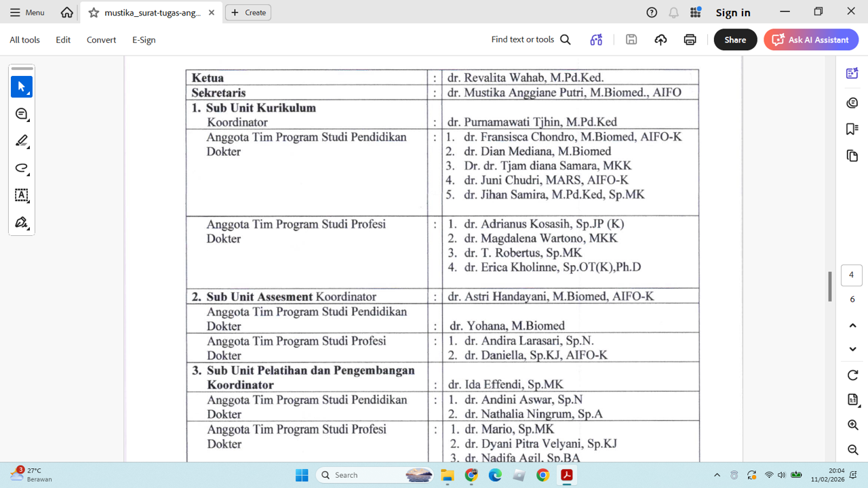Launch Ask AI Assistant
Image resolution: width=868 pixels, height=488 pixels.
point(811,40)
